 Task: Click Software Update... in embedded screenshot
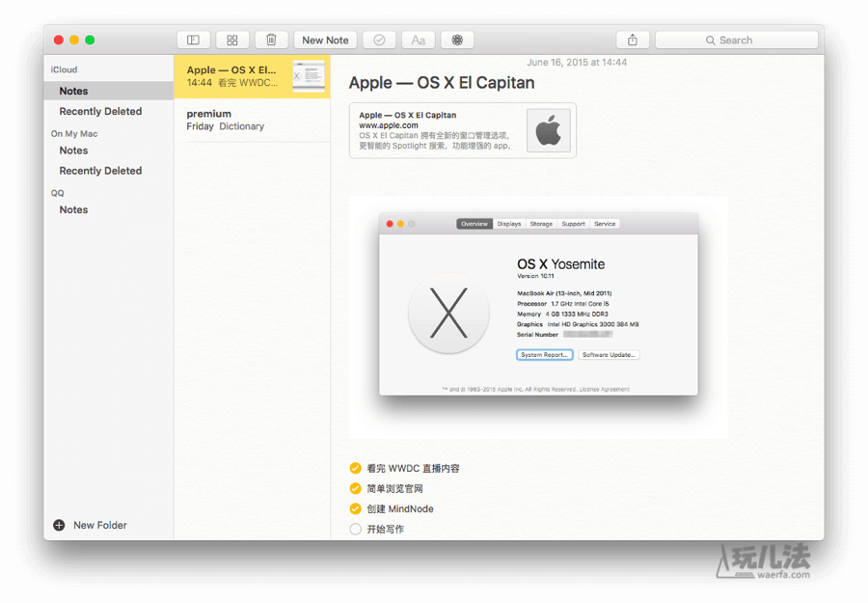[x=609, y=355]
